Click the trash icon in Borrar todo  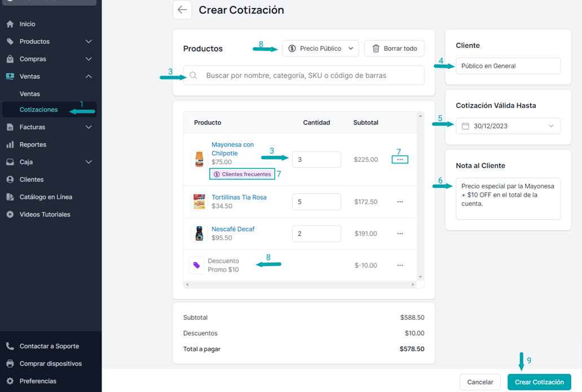(x=376, y=49)
